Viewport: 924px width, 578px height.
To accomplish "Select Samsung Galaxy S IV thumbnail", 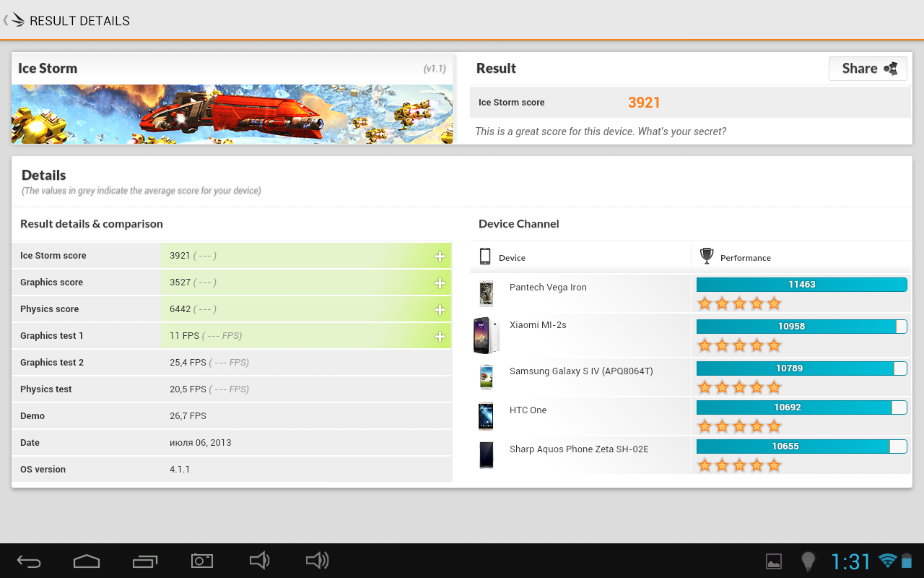I will point(486,376).
